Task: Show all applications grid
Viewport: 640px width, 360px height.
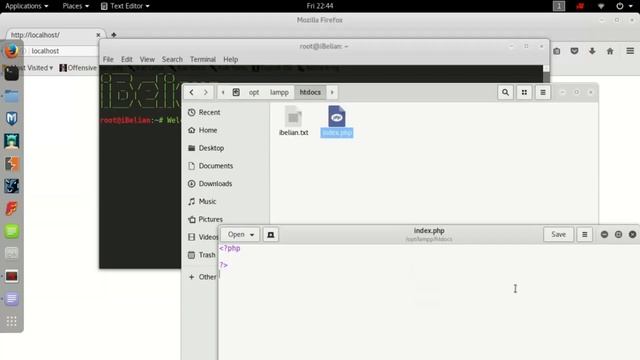Action: click(x=11, y=322)
